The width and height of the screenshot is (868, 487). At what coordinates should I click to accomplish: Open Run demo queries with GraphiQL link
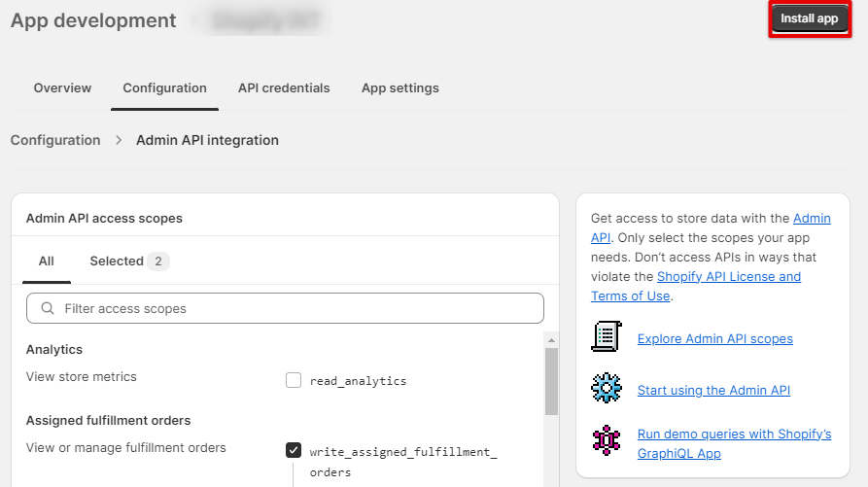point(734,443)
